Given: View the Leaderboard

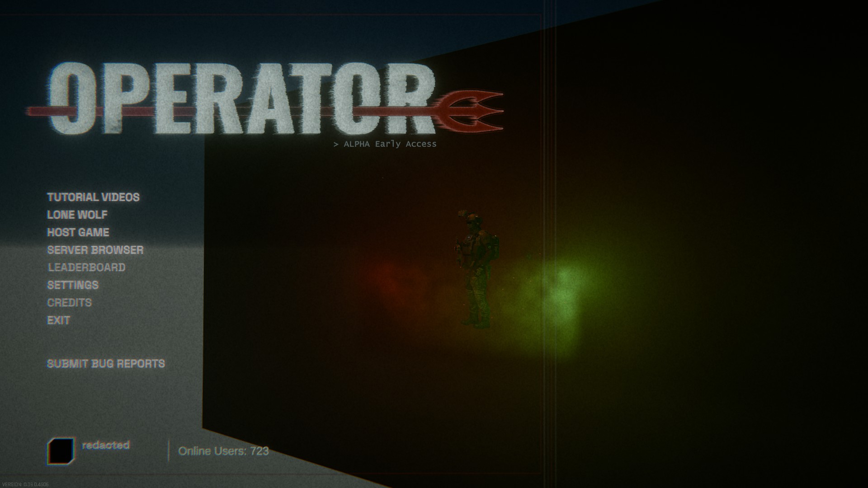Looking at the screenshot, I should pos(86,267).
